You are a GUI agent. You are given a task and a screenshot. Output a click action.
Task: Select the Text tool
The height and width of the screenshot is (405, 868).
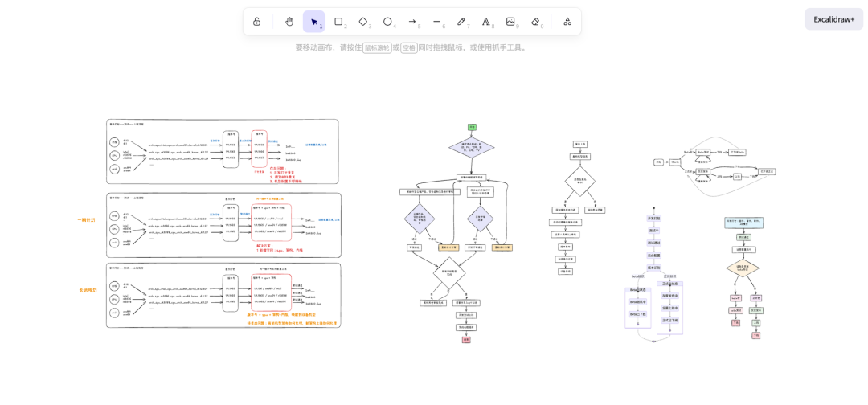click(485, 22)
